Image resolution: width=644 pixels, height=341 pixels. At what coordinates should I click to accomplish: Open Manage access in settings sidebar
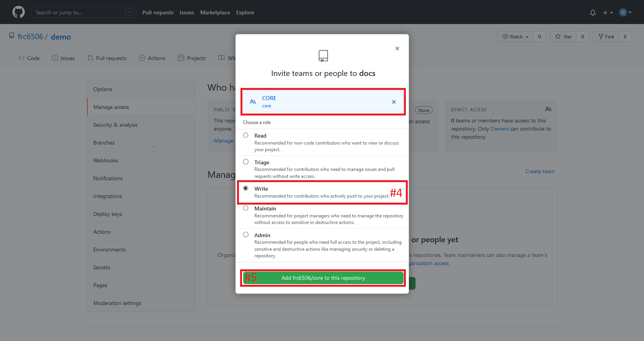click(x=141, y=107)
